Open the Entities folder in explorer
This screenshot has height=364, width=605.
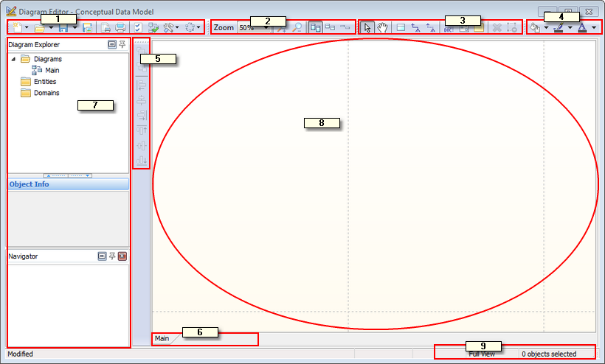(x=44, y=82)
